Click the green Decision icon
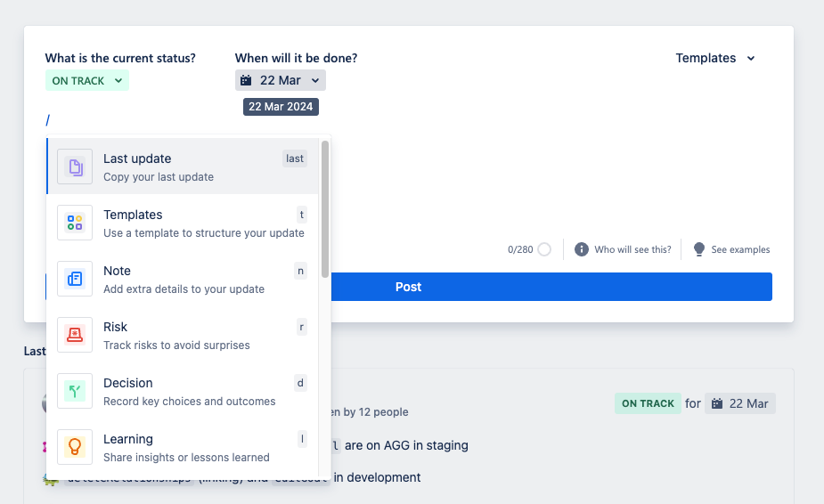This screenshot has width=824, height=504. tap(75, 391)
